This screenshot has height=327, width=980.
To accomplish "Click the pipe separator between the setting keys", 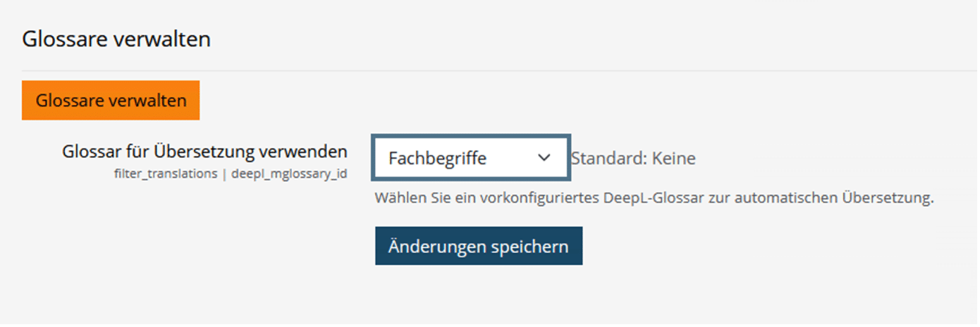I will click(x=224, y=173).
